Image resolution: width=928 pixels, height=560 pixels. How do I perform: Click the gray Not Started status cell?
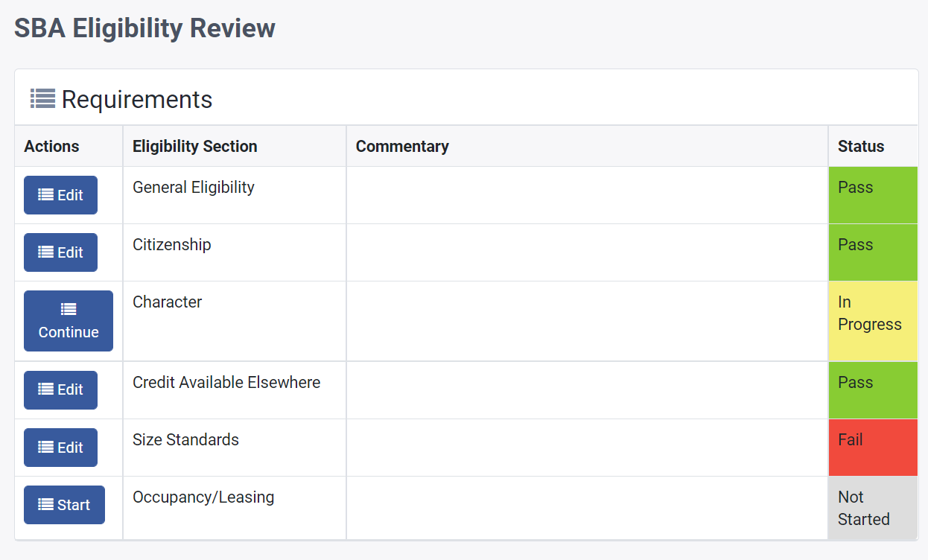[x=872, y=508]
